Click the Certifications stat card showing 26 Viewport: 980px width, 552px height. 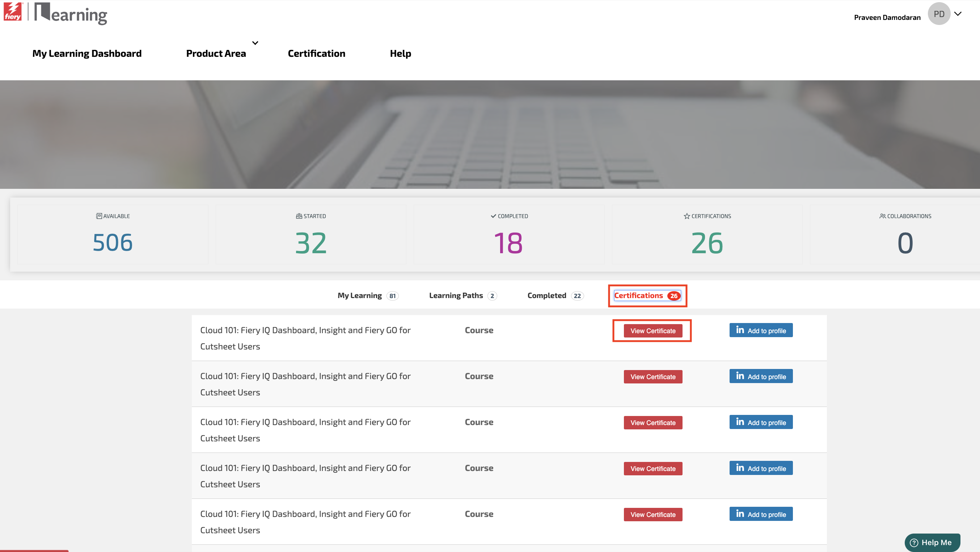(x=707, y=234)
